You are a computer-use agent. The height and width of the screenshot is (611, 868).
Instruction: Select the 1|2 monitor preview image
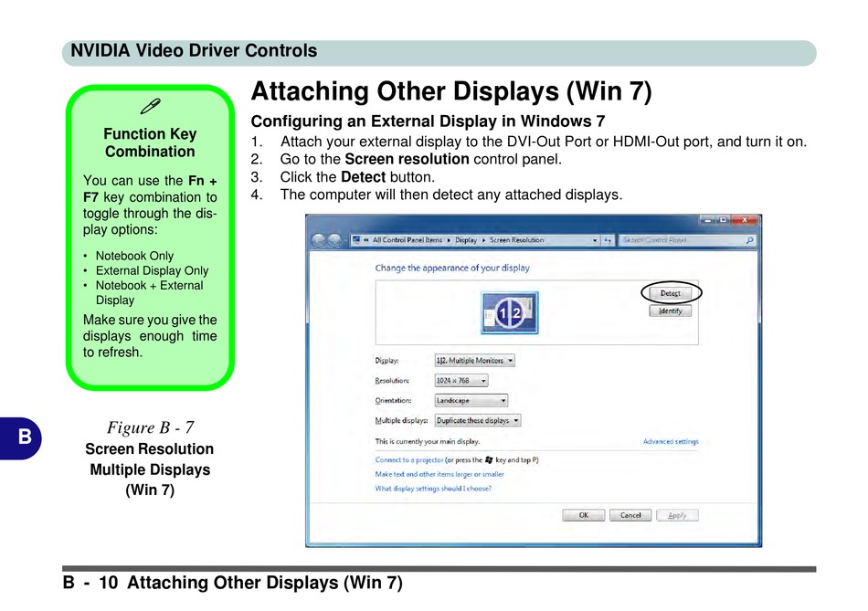[x=509, y=313]
